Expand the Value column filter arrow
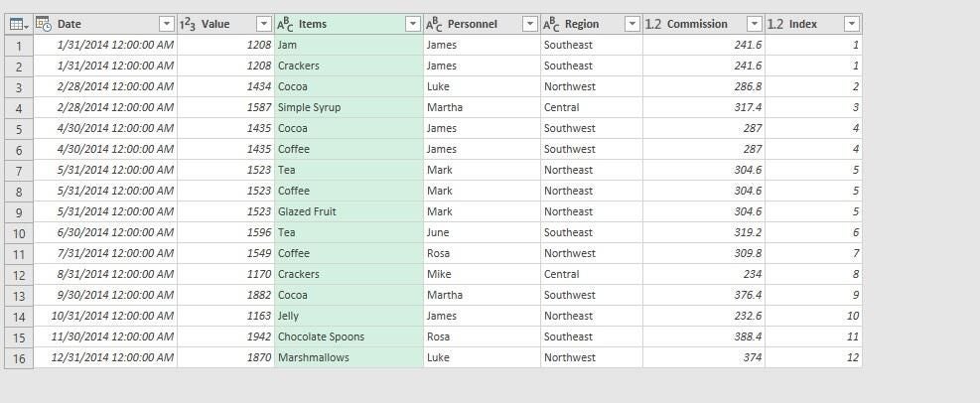The width and height of the screenshot is (980, 403). [x=263, y=24]
